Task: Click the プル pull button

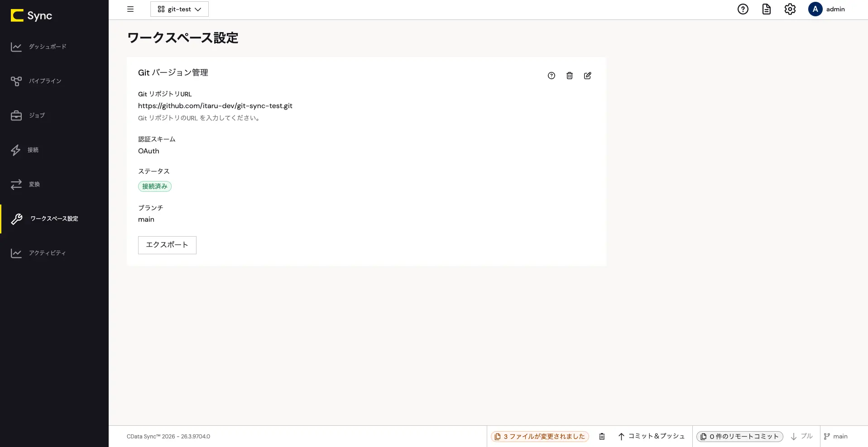Action: (801, 437)
